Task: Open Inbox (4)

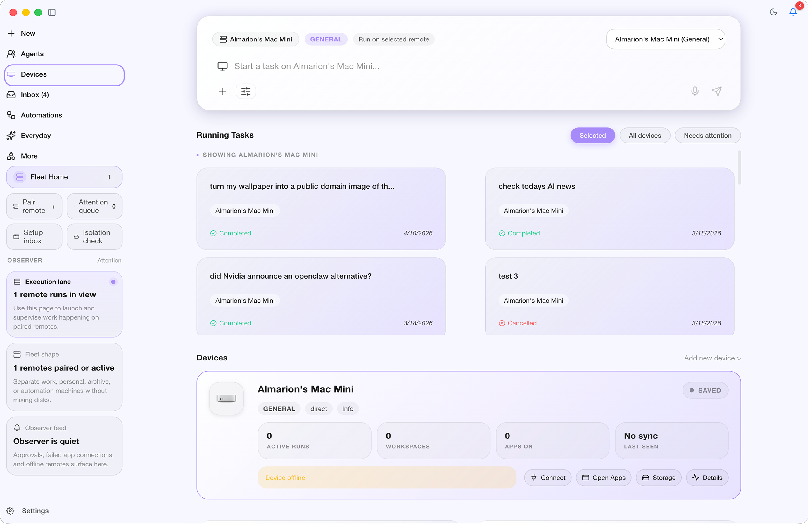Action: (28, 95)
